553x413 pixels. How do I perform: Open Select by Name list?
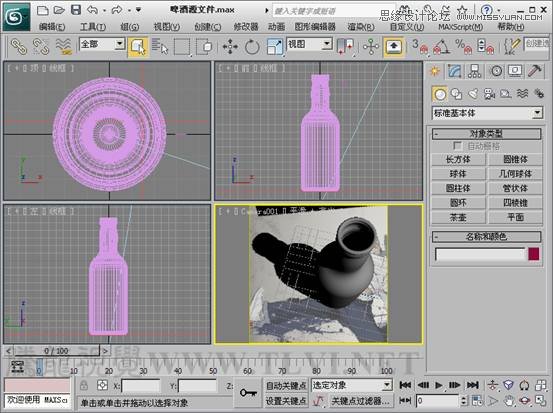[160, 47]
